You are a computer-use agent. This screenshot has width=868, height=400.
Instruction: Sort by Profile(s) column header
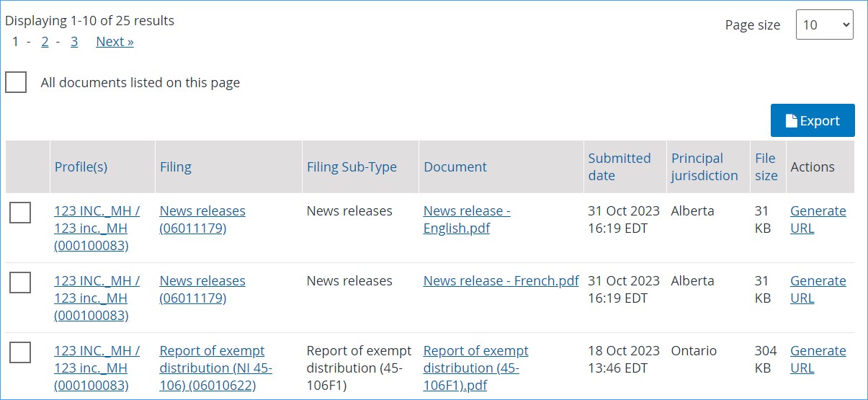pos(81,166)
